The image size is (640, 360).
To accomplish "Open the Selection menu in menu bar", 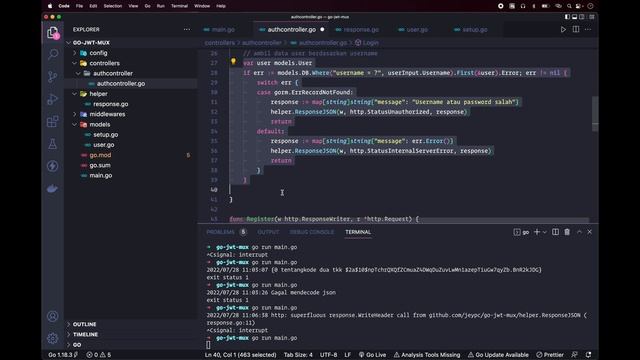I will 113,6.
